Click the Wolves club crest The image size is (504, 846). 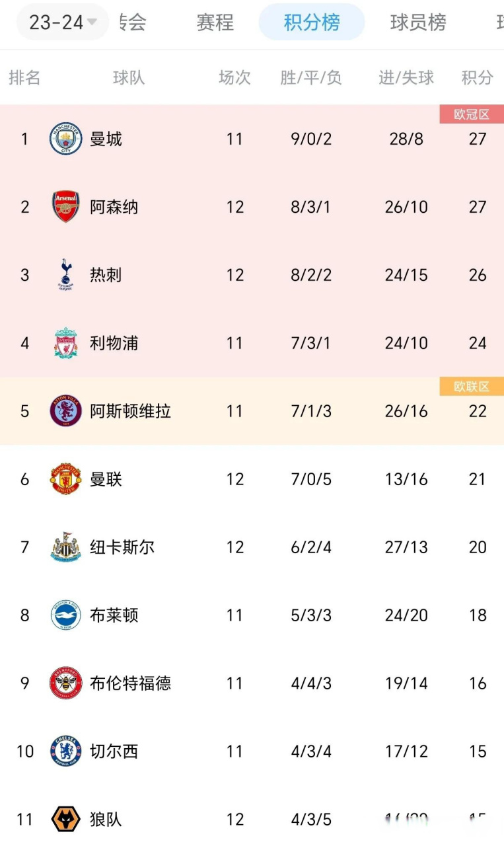pos(66,820)
